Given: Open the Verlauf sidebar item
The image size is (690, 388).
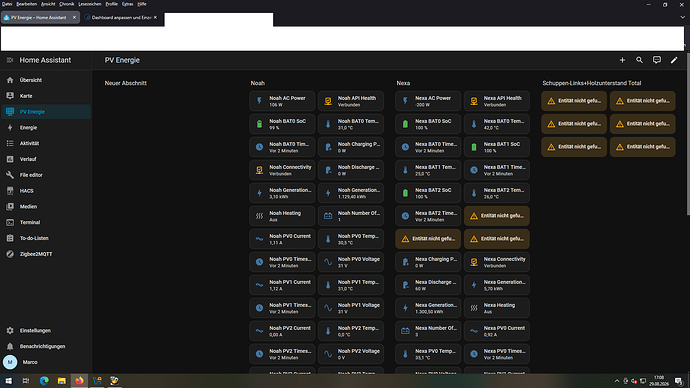Looking at the screenshot, I should [46, 159].
